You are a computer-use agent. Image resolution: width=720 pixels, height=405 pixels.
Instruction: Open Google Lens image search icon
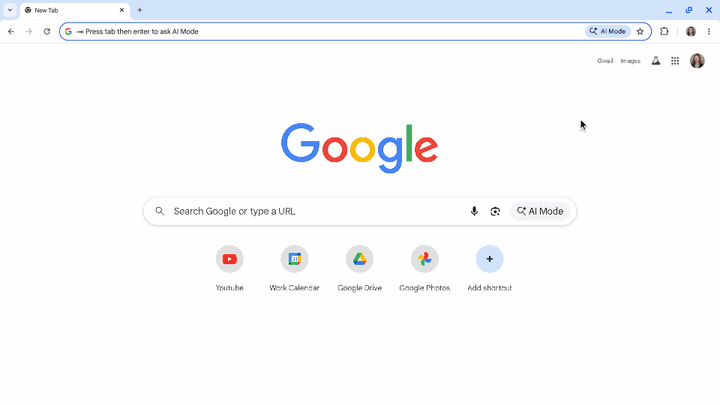495,211
